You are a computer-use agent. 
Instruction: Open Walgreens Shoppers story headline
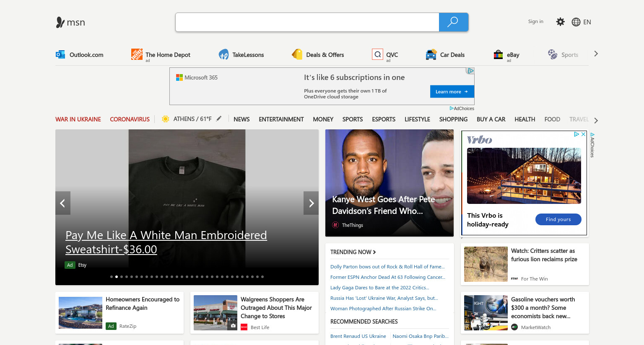click(276, 308)
